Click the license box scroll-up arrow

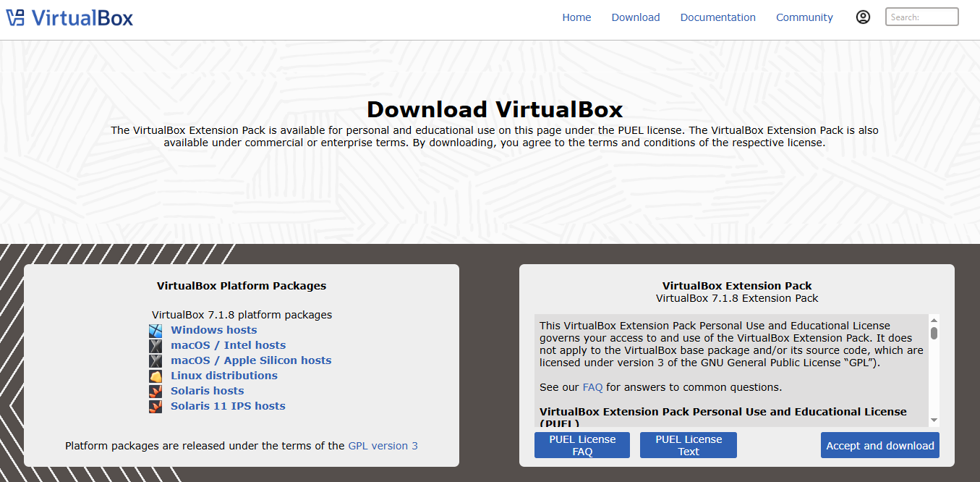tap(934, 320)
